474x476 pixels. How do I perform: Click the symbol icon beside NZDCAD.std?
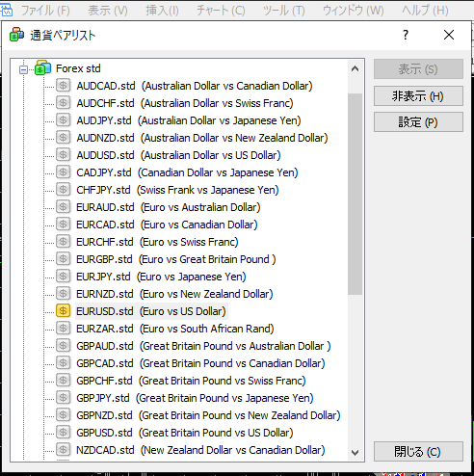[64, 450]
